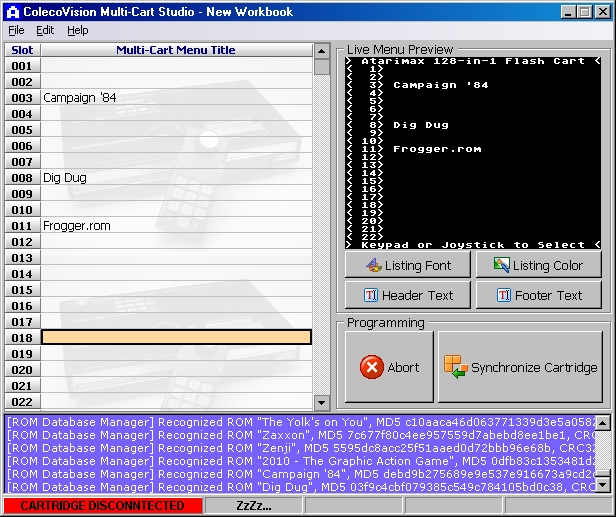Open the Help menu
Image resolution: width=616 pixels, height=517 pixels.
[x=78, y=30]
